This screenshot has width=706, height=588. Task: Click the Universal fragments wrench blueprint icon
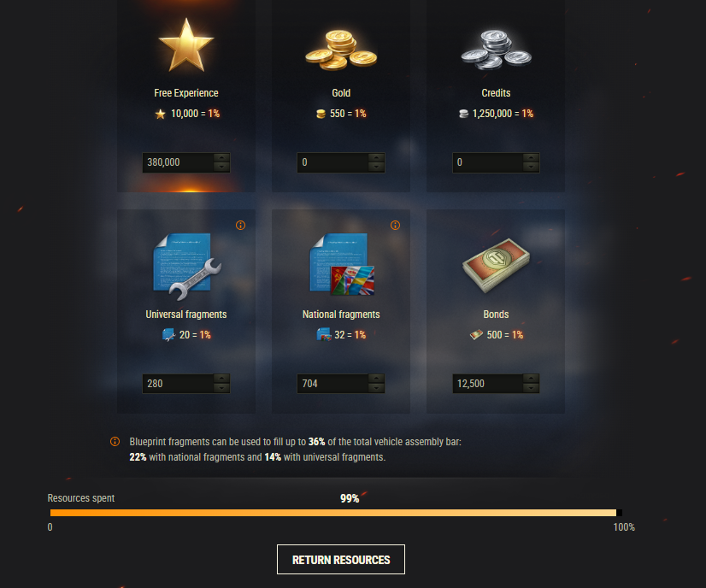[x=187, y=266]
